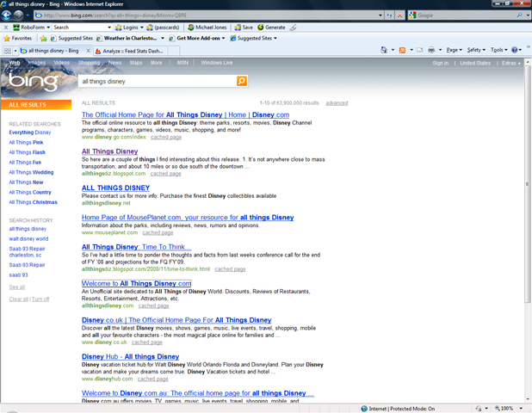
Task: Open the Page menu in command bar
Action: pos(454,50)
